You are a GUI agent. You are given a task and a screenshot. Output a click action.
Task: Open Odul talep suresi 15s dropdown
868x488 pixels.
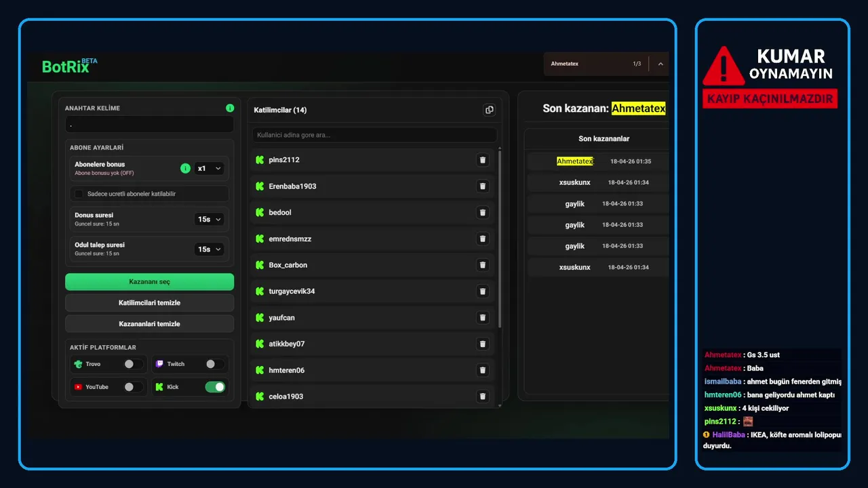[x=209, y=249]
